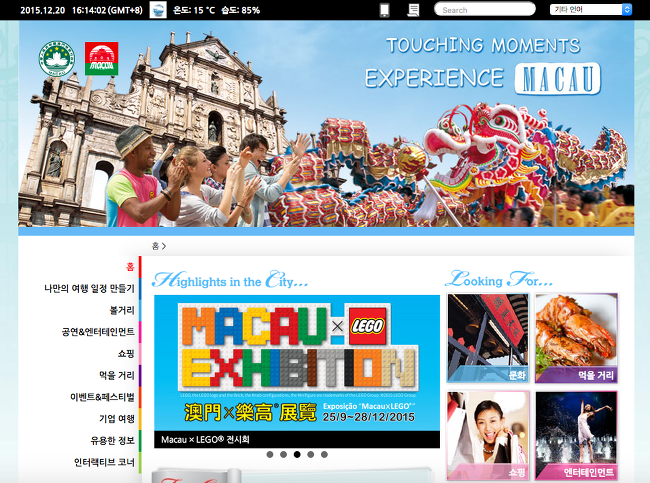Open the 기타 언어 language dropdown
This screenshot has width=650, height=483.
pos(591,10)
